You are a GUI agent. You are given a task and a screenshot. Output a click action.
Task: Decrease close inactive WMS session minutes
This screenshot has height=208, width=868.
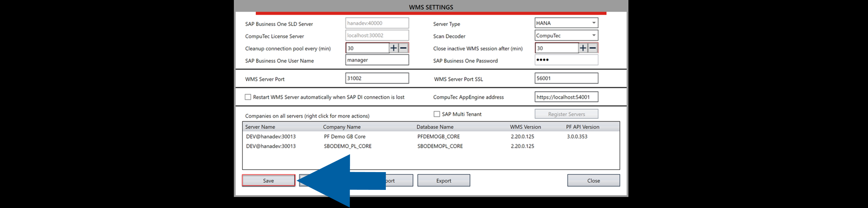[593, 48]
